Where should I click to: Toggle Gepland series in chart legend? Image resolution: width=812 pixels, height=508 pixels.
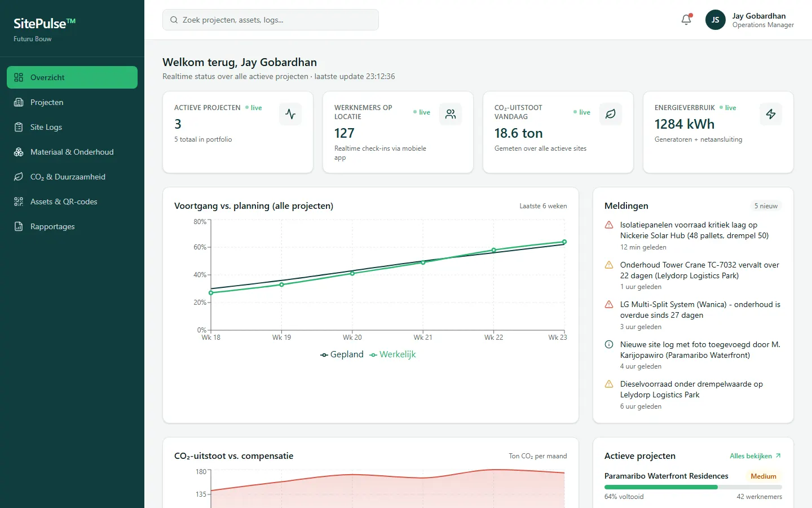point(342,354)
